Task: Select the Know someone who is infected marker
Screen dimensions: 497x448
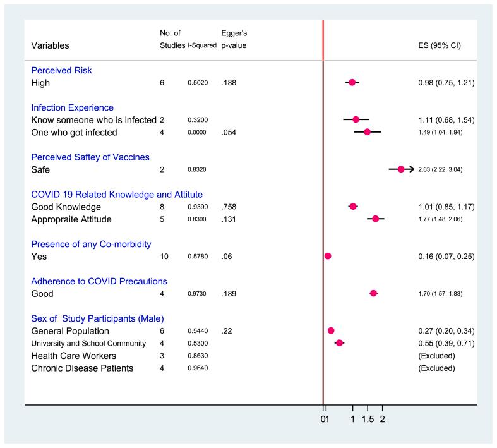Action: 356,119
